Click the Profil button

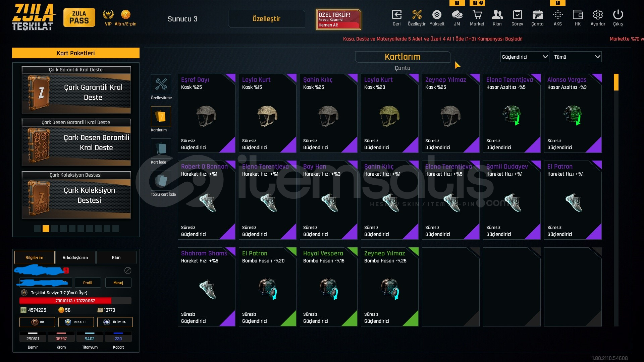[88, 283]
